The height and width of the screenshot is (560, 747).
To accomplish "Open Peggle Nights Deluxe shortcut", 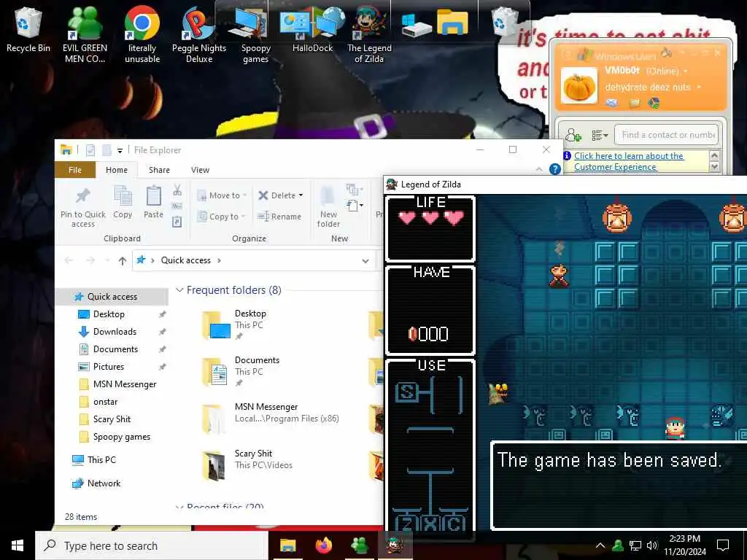I will 199,34.
